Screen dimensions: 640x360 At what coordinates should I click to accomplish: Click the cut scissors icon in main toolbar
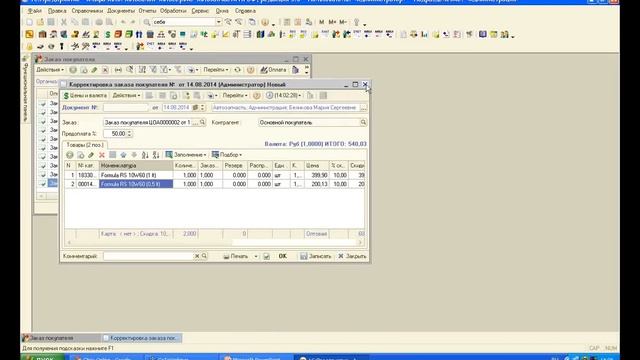[64, 22]
